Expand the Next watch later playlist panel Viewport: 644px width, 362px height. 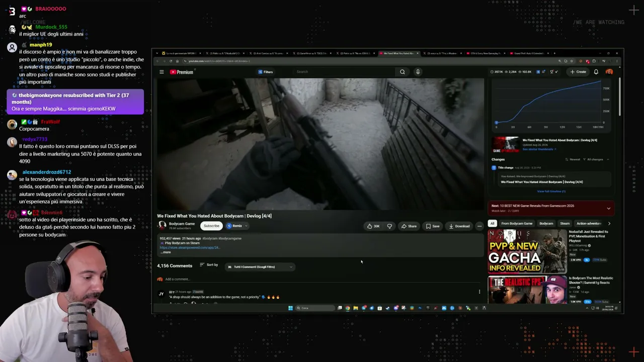pyautogui.click(x=608, y=208)
